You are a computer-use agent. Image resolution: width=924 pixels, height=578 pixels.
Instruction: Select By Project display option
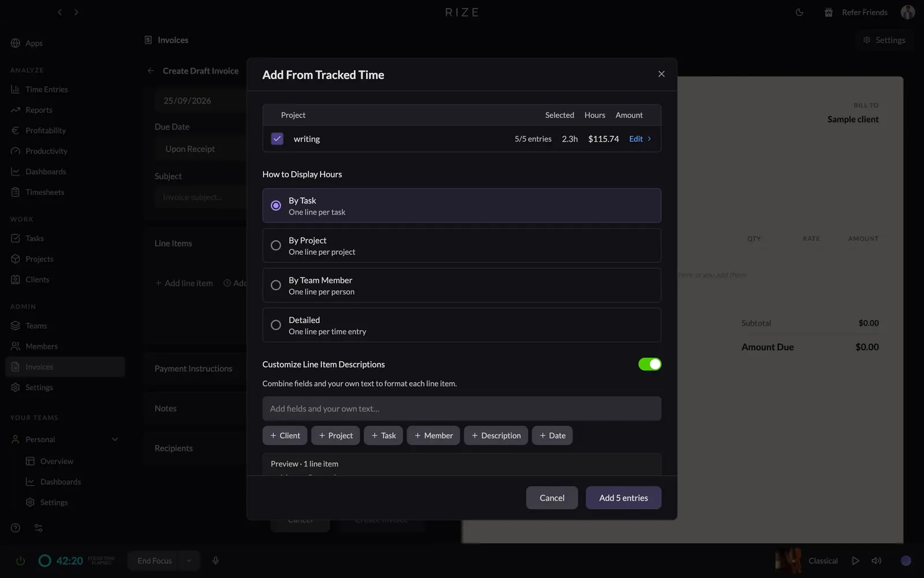[x=461, y=246]
